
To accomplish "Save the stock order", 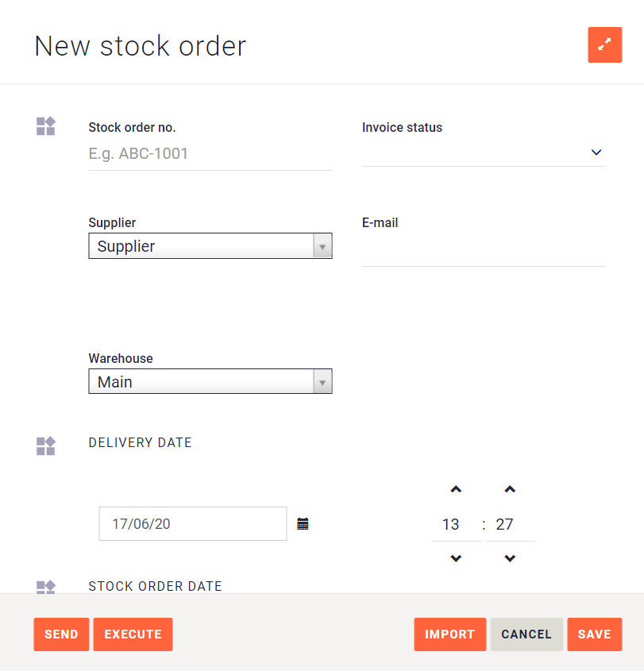I will (x=594, y=634).
